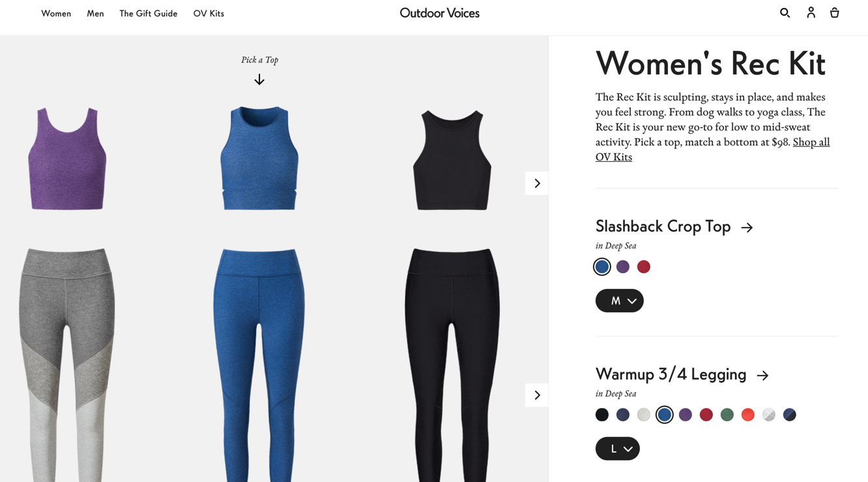Open the M size dropdown
Screen dimensions: 868x482
pos(619,301)
